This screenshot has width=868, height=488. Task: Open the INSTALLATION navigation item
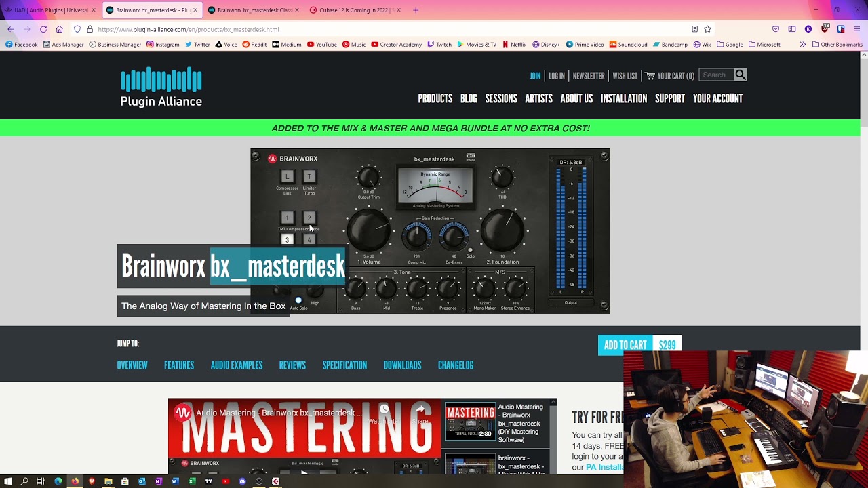[624, 98]
